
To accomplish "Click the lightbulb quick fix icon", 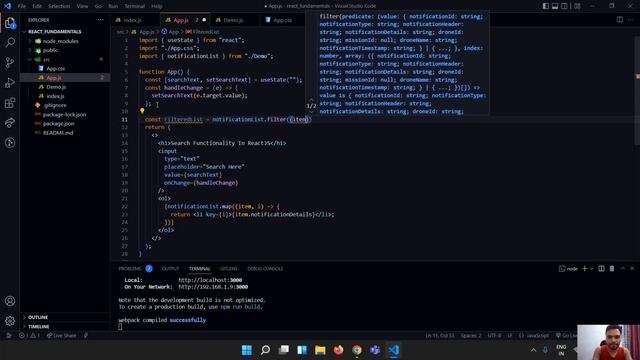I will click(x=142, y=111).
